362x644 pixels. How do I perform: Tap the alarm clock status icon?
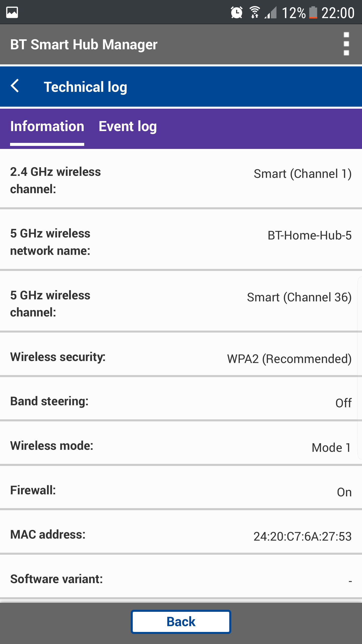[x=236, y=13]
